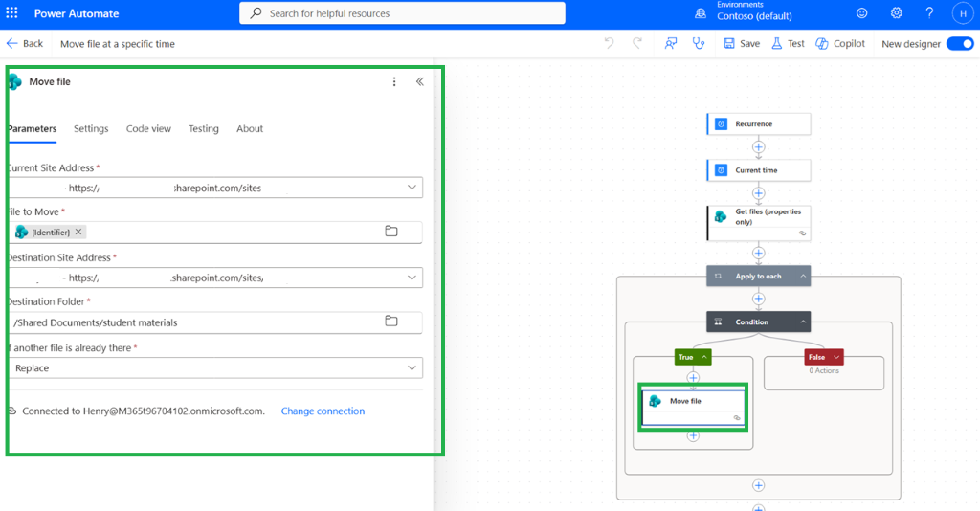Open the File to Move folder picker
The width and height of the screenshot is (980, 511).
coord(391,232)
